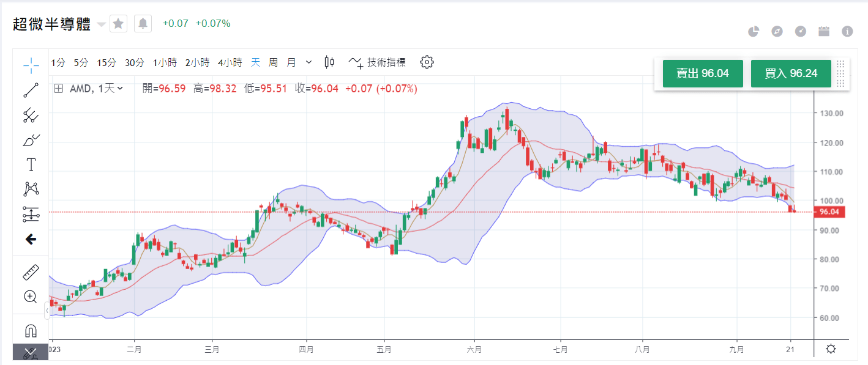Image resolution: width=868 pixels, height=365 pixels.
Task: Open the 技術指標 indicators menu
Action: point(377,62)
